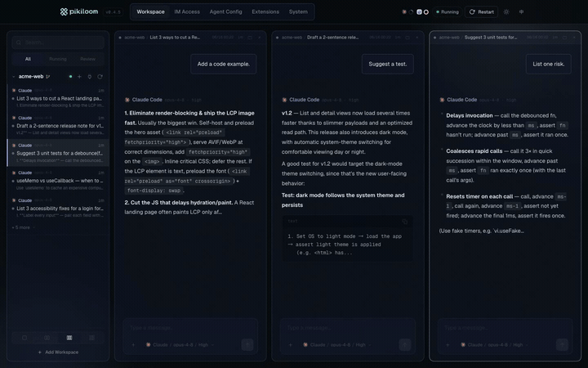Select two-column layout icon in sidebar footer
Screen dimensions: 588x368
pos(47,338)
